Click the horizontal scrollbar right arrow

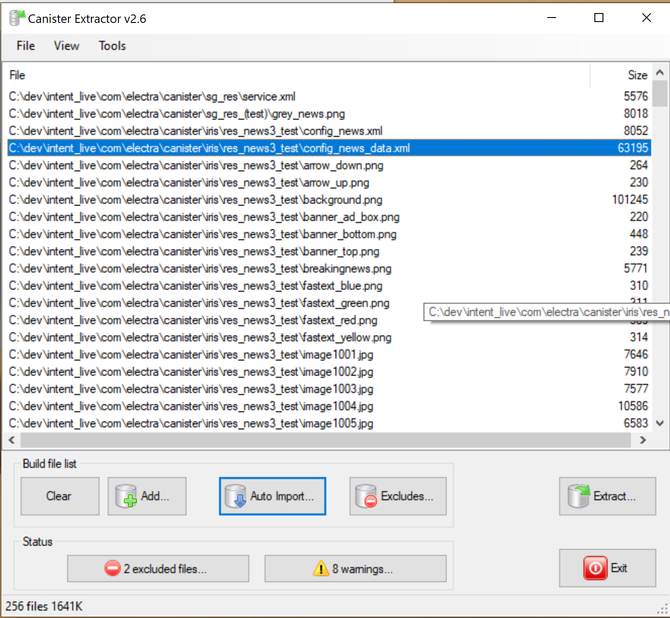[645, 440]
